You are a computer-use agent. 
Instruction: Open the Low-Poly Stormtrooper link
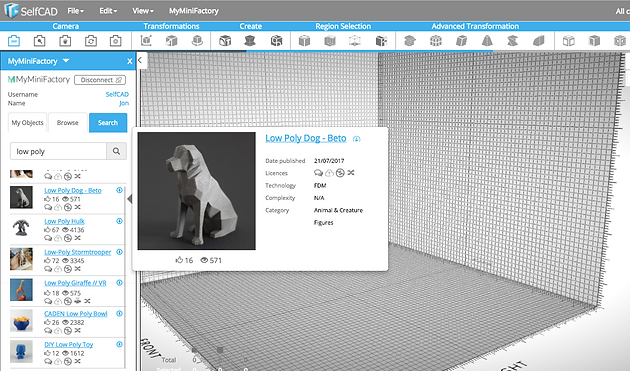(x=78, y=252)
